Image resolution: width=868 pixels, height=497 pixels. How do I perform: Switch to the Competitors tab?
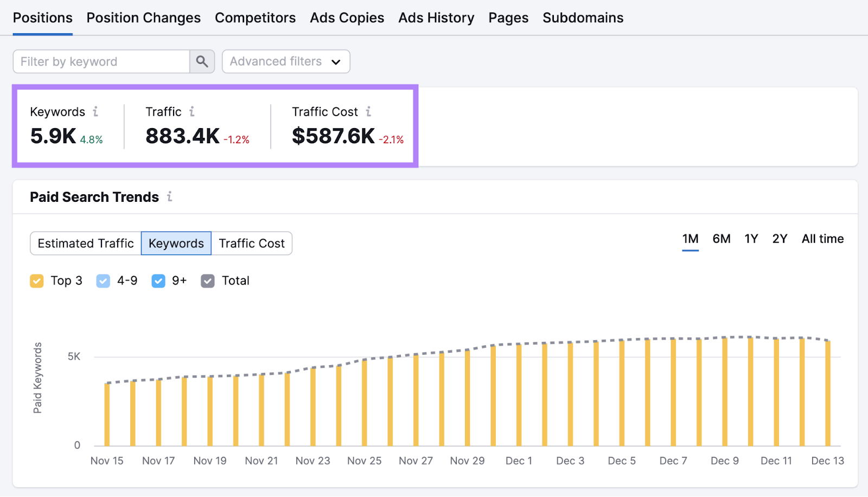click(x=255, y=17)
